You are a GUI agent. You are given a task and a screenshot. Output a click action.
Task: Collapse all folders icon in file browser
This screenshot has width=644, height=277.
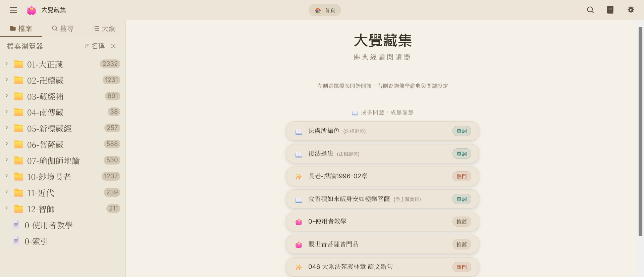[113, 46]
